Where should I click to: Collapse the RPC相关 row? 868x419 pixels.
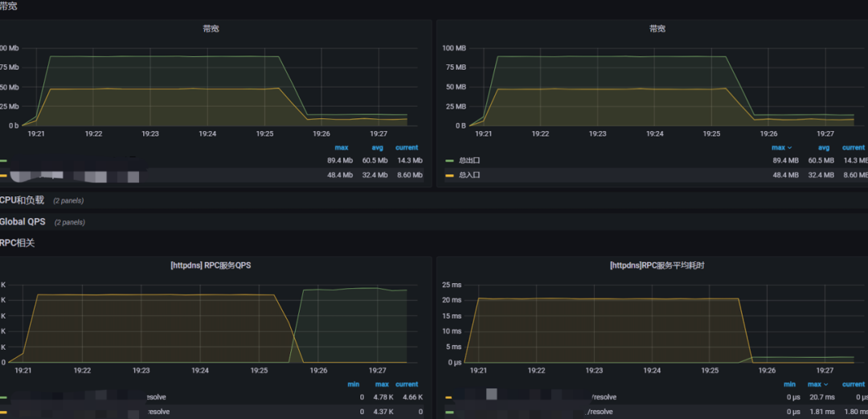pos(17,243)
